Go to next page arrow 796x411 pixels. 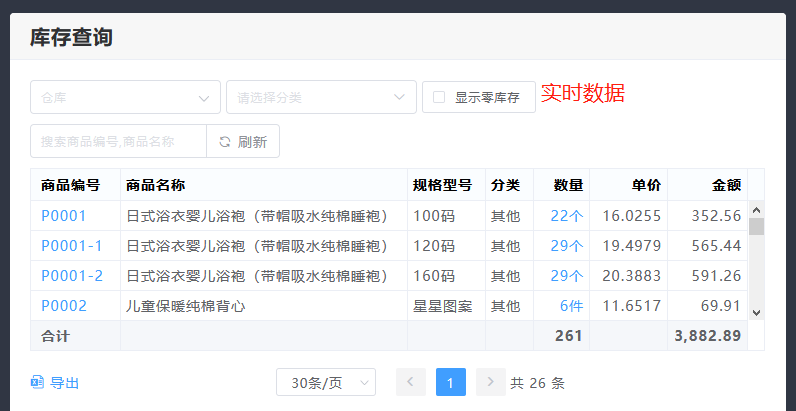point(490,383)
